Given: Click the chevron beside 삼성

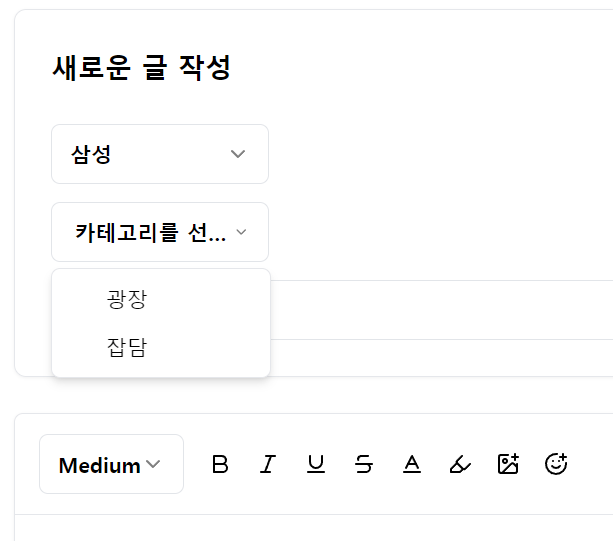Looking at the screenshot, I should (x=238, y=154).
